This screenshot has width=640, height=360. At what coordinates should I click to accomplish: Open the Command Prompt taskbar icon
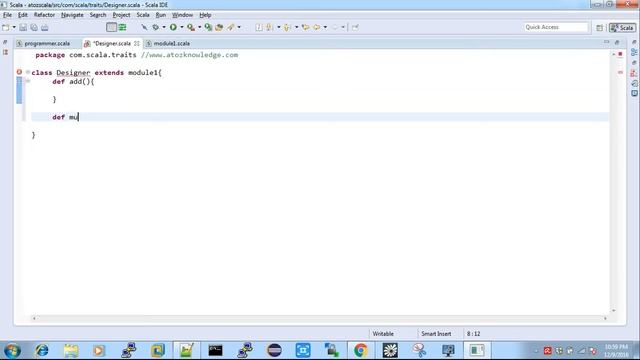coord(215,351)
